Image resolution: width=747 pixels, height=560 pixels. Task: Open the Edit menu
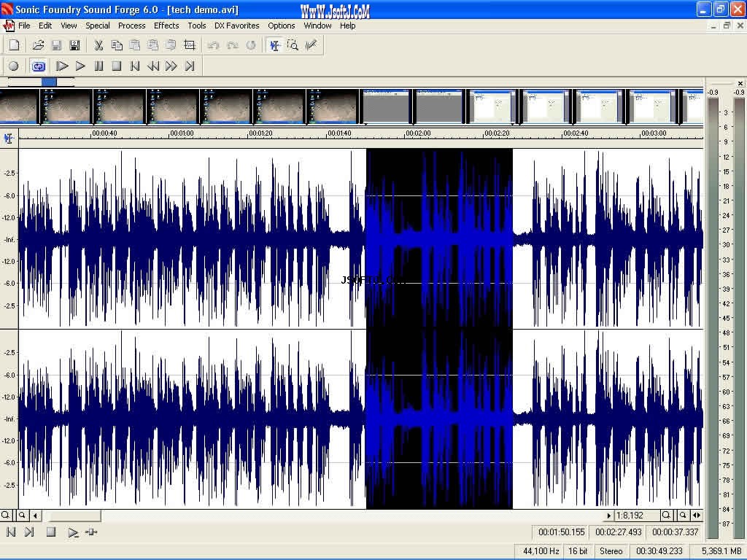(x=45, y=26)
